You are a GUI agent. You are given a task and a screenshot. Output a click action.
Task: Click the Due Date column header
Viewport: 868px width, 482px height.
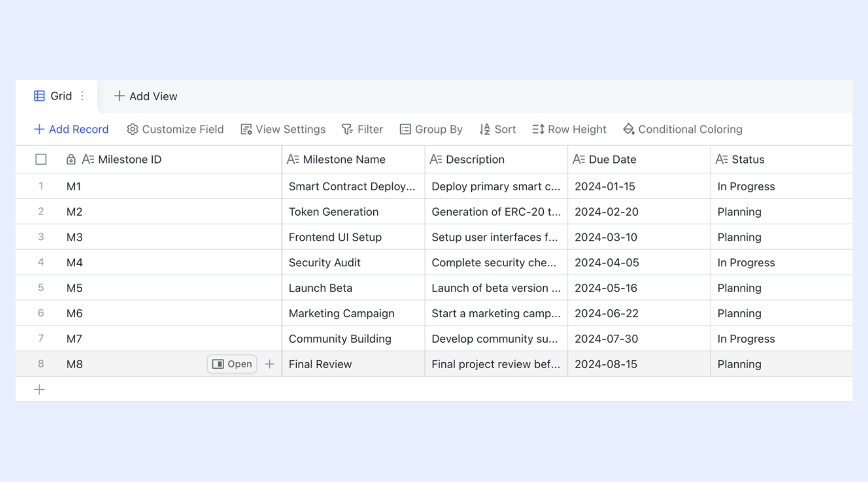click(x=639, y=159)
